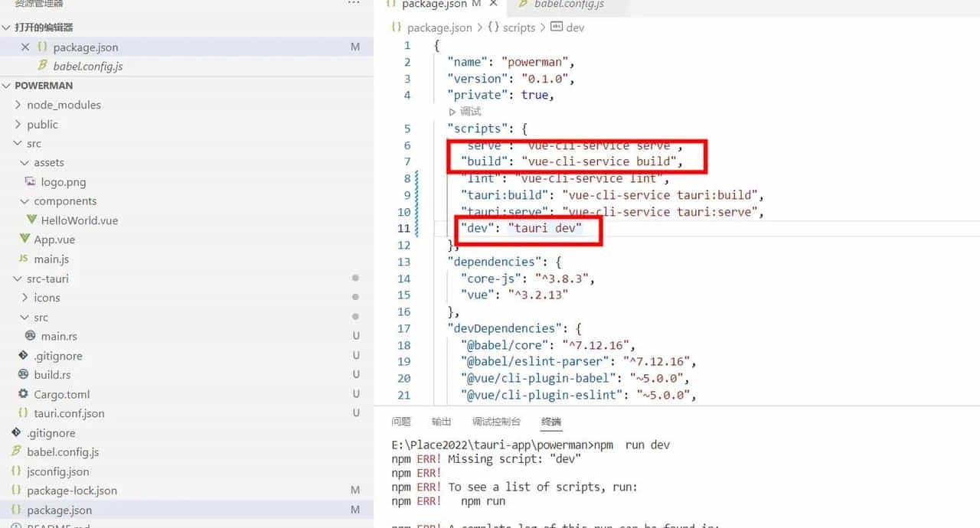Click the babel.config.js Babel icon in tree
The width and height of the screenshot is (980, 528).
point(17,452)
